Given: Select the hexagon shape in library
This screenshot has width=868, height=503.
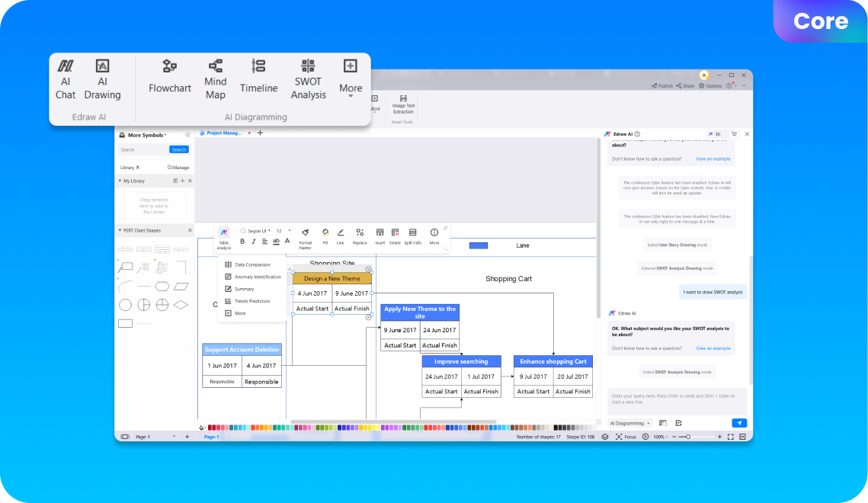Looking at the screenshot, I should click(x=162, y=286).
